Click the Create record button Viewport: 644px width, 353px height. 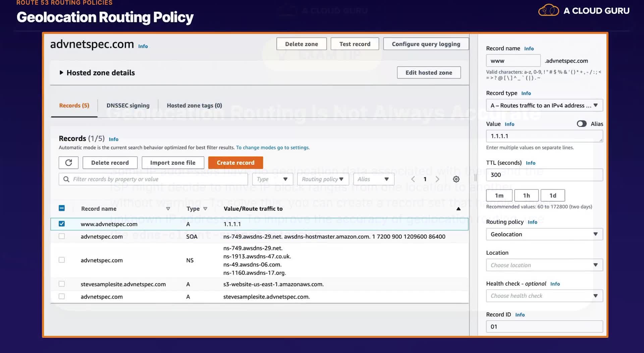[x=235, y=163]
